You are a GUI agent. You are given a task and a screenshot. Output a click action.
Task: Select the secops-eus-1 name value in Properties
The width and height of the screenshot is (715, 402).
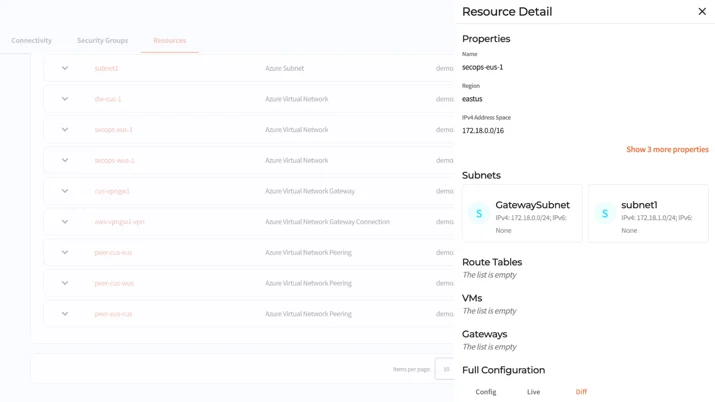[x=482, y=67]
